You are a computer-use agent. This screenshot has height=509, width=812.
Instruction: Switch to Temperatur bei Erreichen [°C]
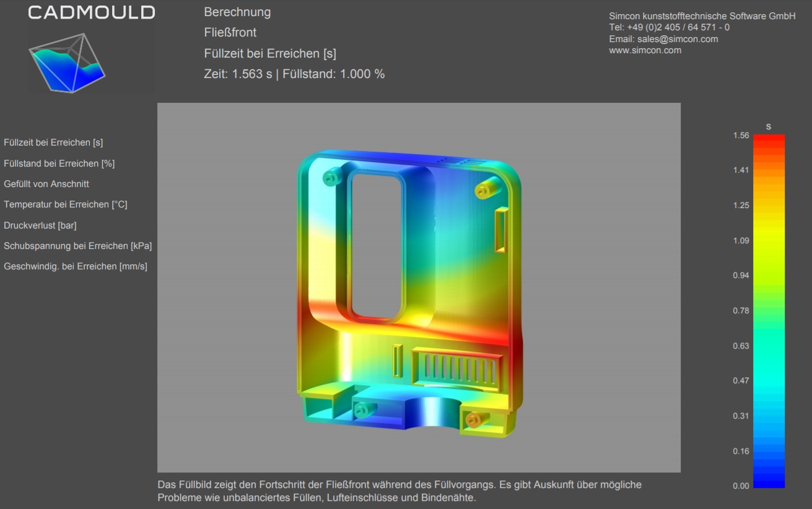66,204
